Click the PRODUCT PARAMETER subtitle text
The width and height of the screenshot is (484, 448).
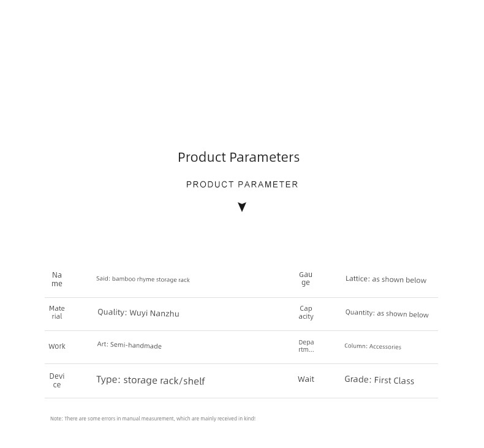pyautogui.click(x=242, y=184)
